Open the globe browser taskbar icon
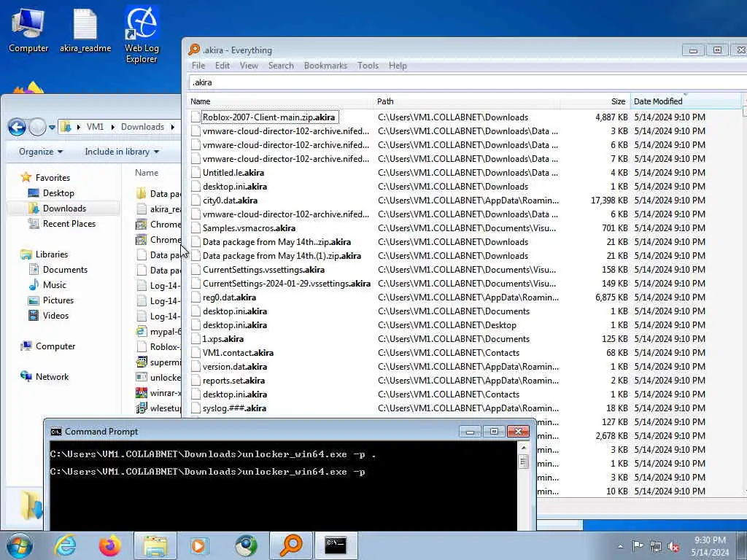This screenshot has width=747, height=560. (x=246, y=545)
